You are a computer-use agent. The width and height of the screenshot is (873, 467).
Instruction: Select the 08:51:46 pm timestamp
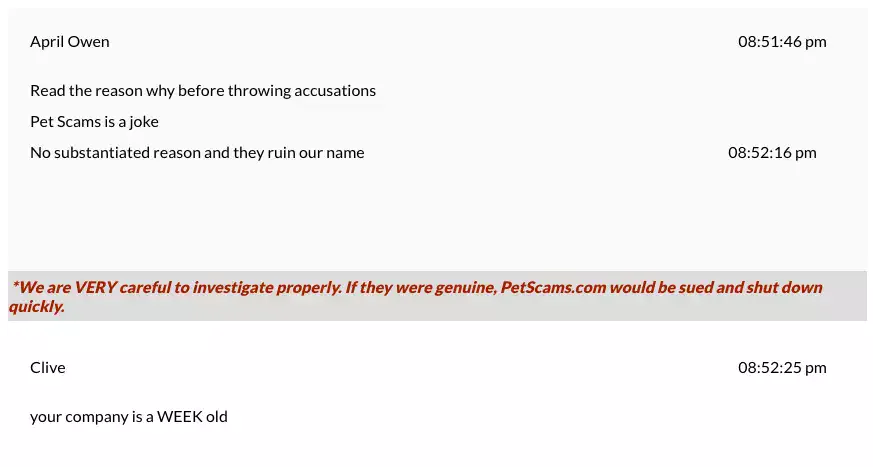point(782,42)
